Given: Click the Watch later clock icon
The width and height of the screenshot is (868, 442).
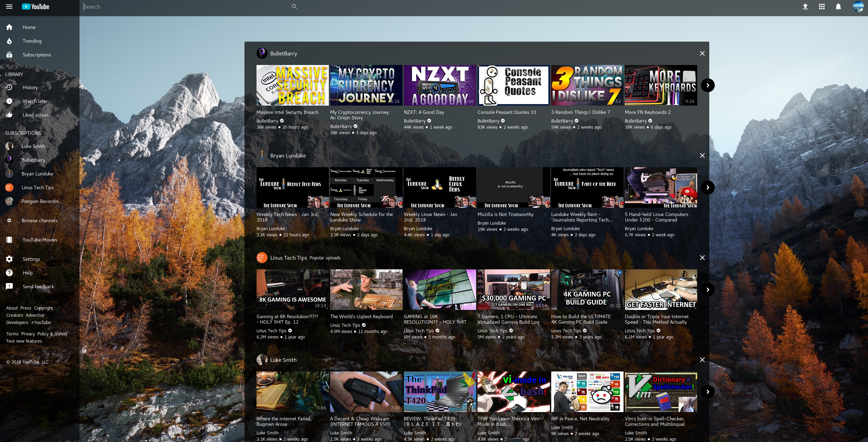Looking at the screenshot, I should pyautogui.click(x=9, y=101).
